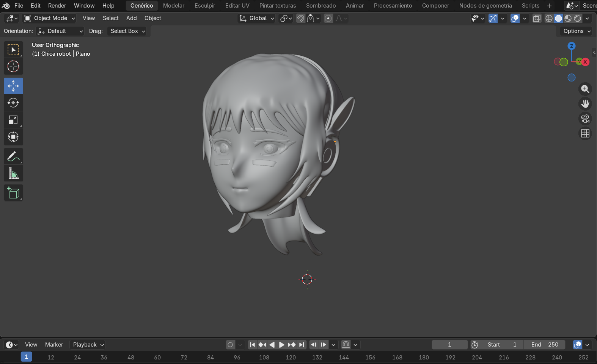Select the Annotate pencil tool
This screenshot has height=364, width=597.
tap(13, 156)
